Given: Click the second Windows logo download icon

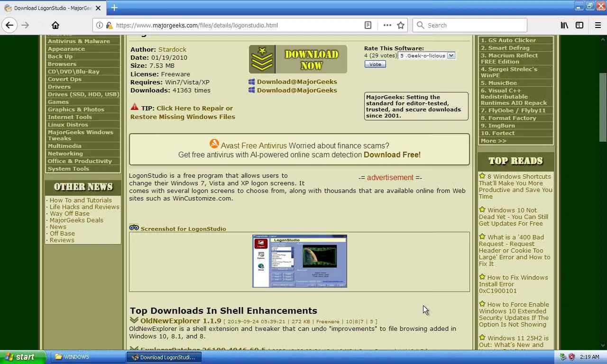Looking at the screenshot, I should pos(252,90).
